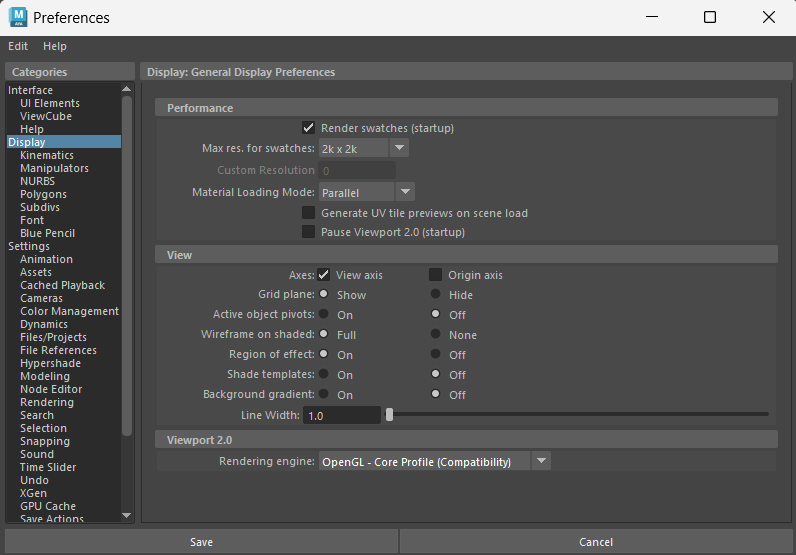The image size is (796, 555).
Task: Click the Line Width slider handle
Action: coord(389,415)
